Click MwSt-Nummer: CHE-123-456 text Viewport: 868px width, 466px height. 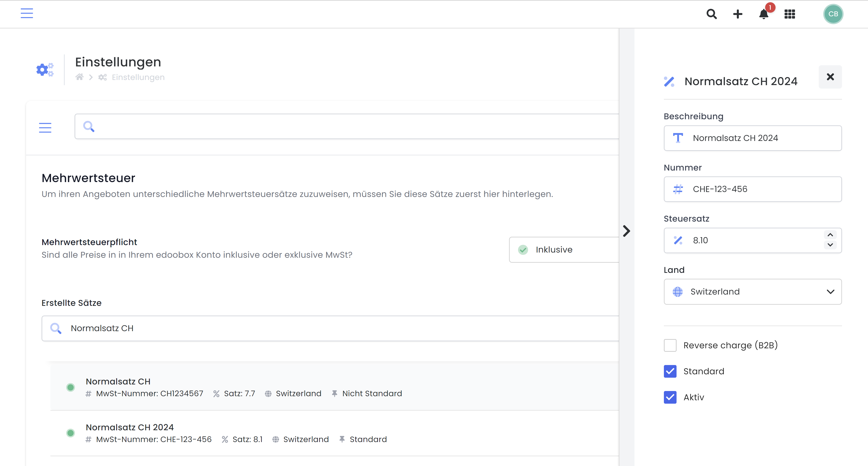(154, 439)
